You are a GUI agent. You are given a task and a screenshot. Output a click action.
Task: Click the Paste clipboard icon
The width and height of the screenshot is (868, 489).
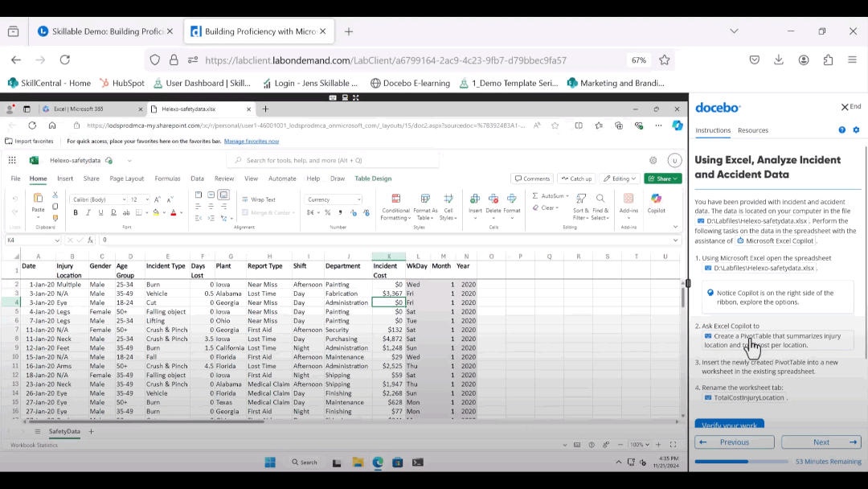click(x=38, y=199)
